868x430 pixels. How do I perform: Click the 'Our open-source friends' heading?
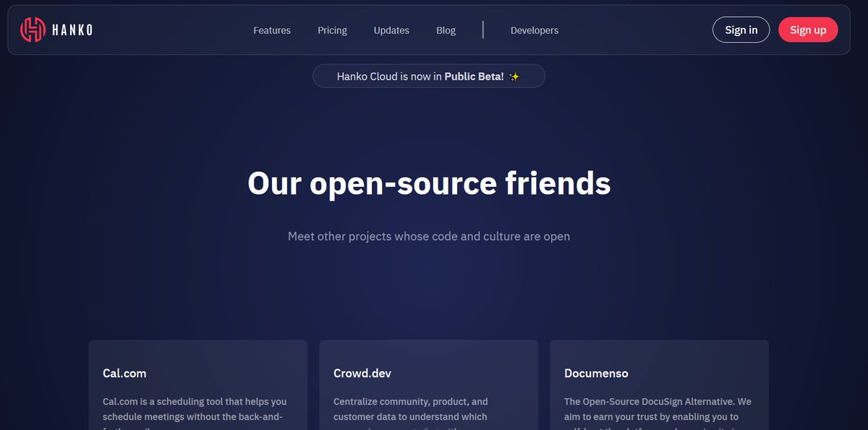(x=429, y=184)
